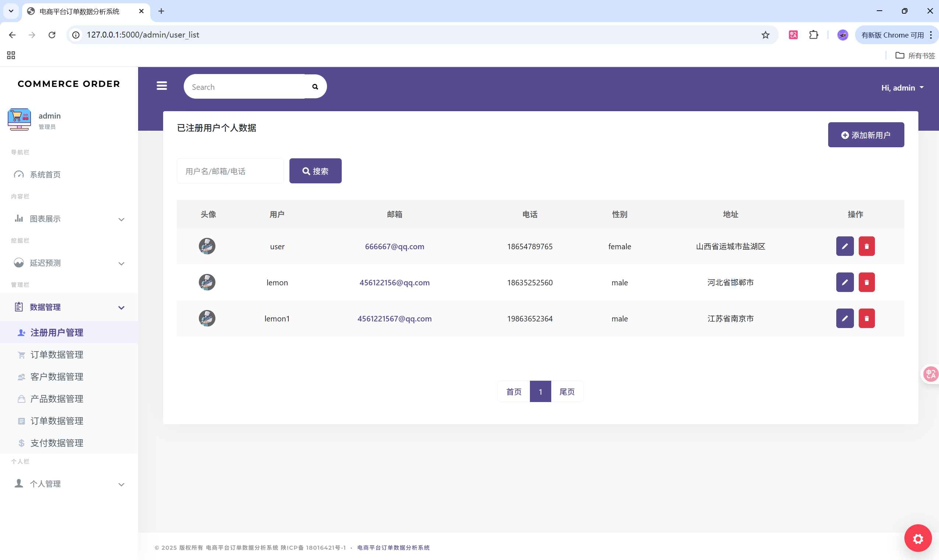Click the 666667@qq.com email link
939x560 pixels.
pyautogui.click(x=394, y=246)
